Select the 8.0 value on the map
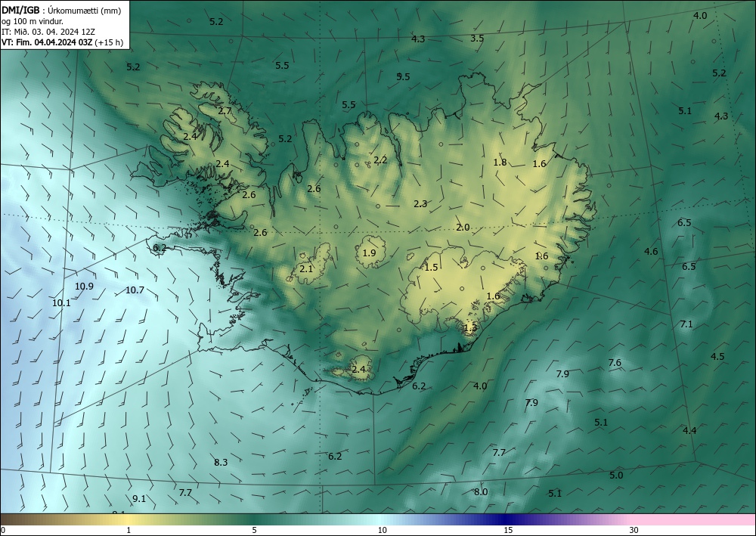This screenshot has width=756, height=536. 481,491
